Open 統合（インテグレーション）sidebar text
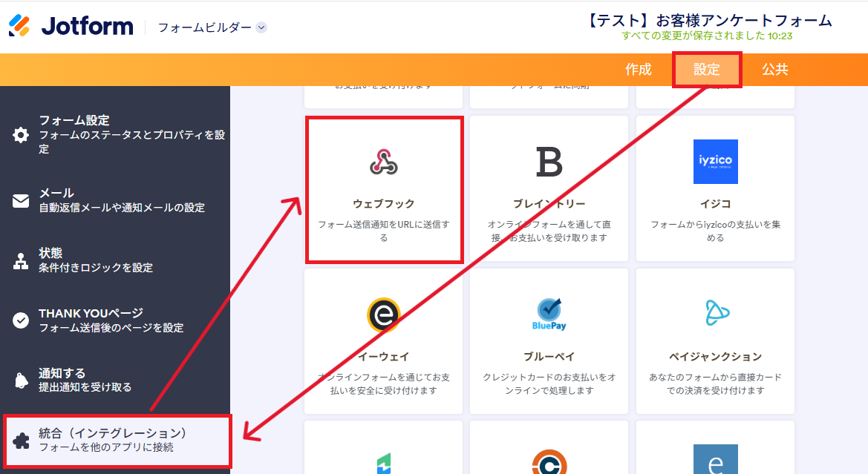The width and height of the screenshot is (868, 474). point(113,440)
